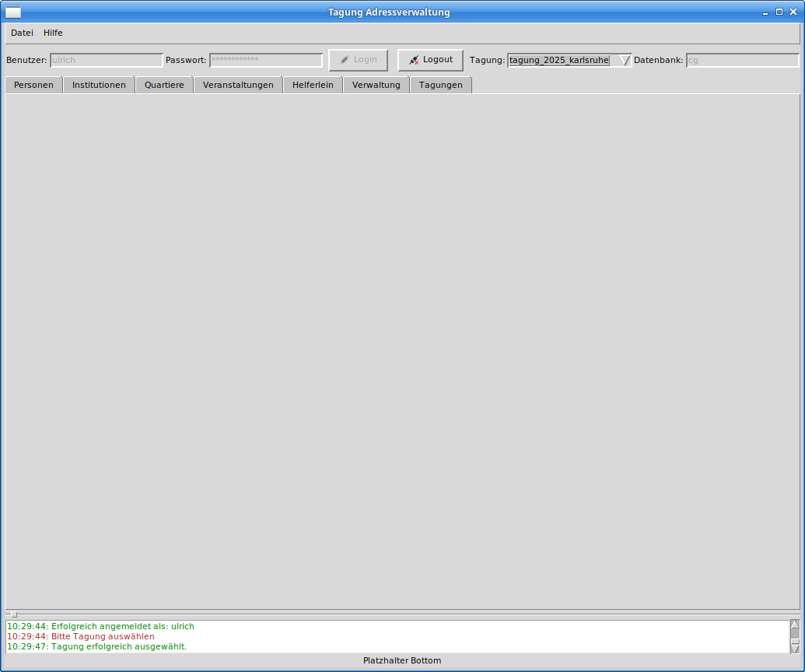The height and width of the screenshot is (672, 805).
Task: Open the window menu icon in title bar
Action: tap(13, 12)
